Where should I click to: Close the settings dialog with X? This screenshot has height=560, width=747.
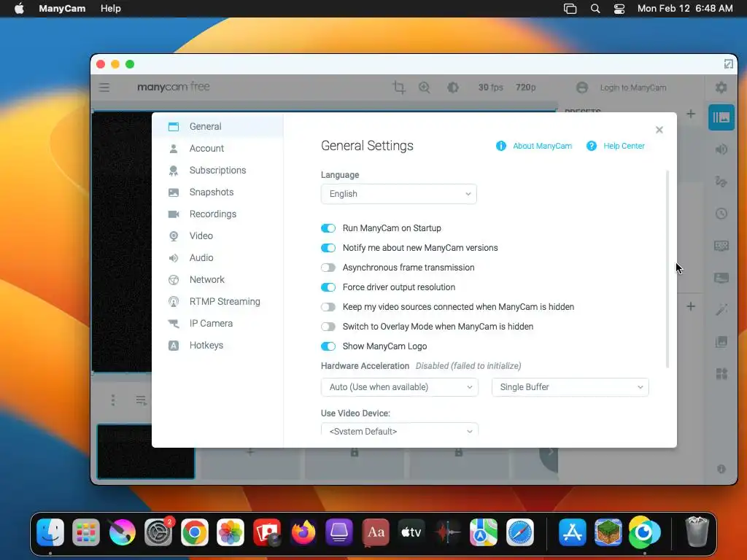(x=659, y=130)
